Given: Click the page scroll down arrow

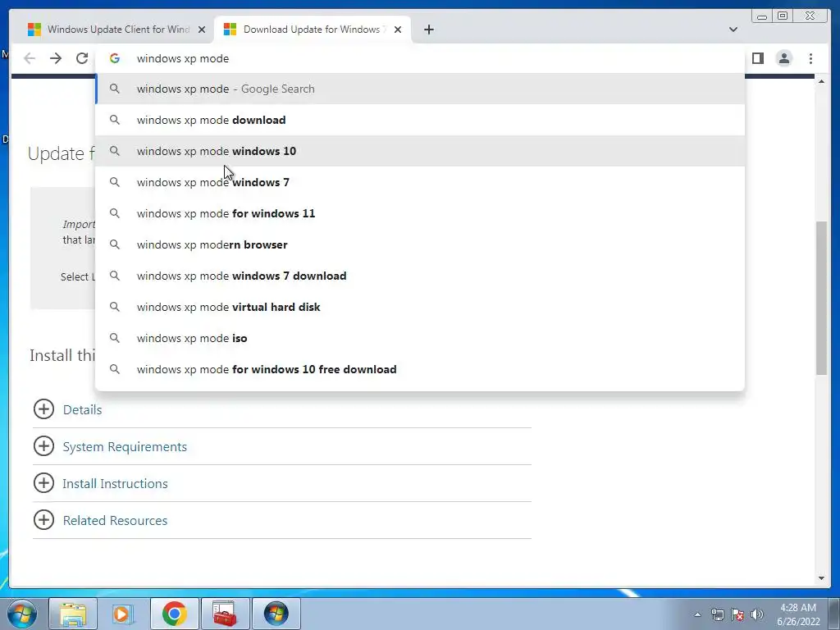Looking at the screenshot, I should pos(821,578).
